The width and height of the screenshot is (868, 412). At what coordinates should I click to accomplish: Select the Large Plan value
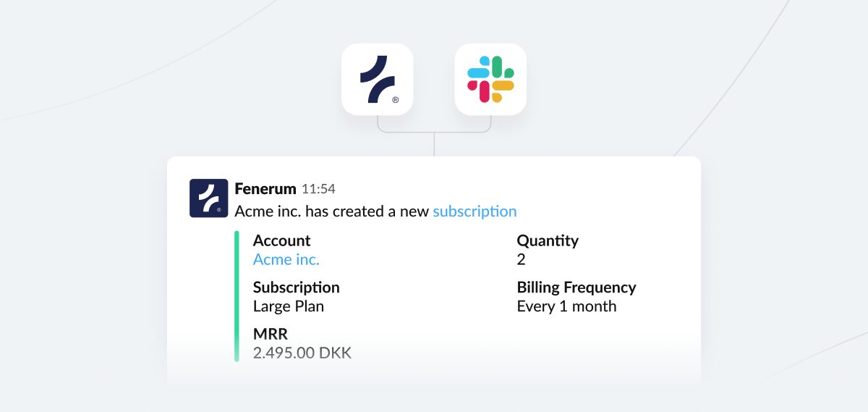[x=289, y=306]
